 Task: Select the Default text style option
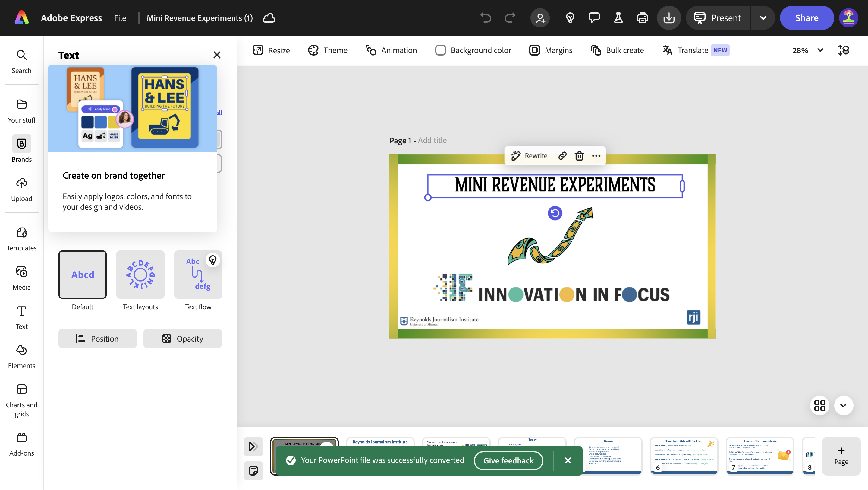[x=82, y=275]
